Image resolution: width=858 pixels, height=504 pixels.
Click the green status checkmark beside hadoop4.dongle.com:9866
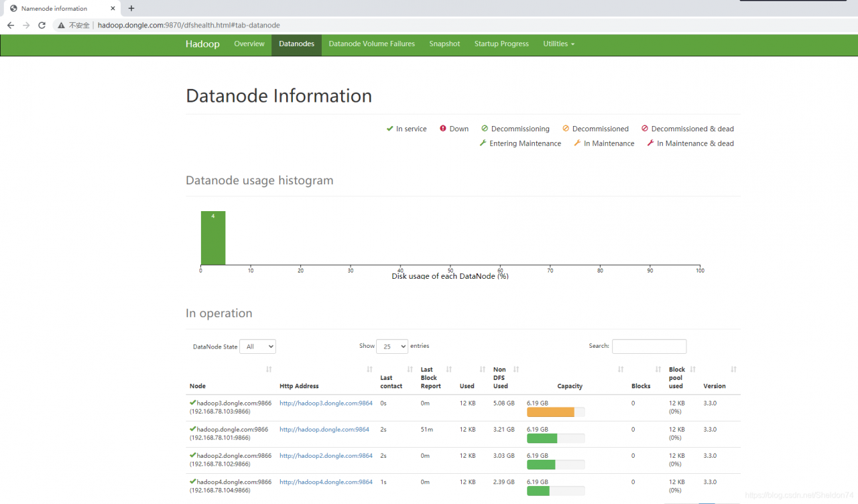click(x=193, y=481)
